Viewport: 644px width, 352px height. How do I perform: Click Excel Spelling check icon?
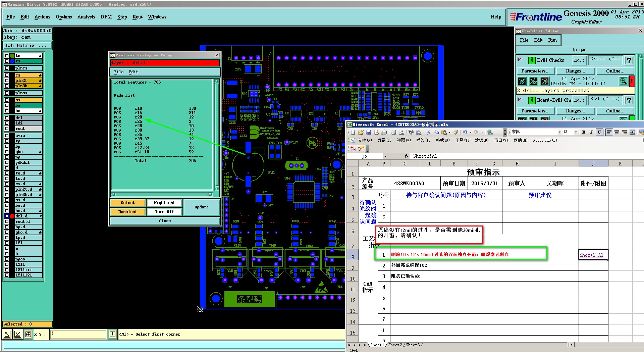tap(411, 132)
